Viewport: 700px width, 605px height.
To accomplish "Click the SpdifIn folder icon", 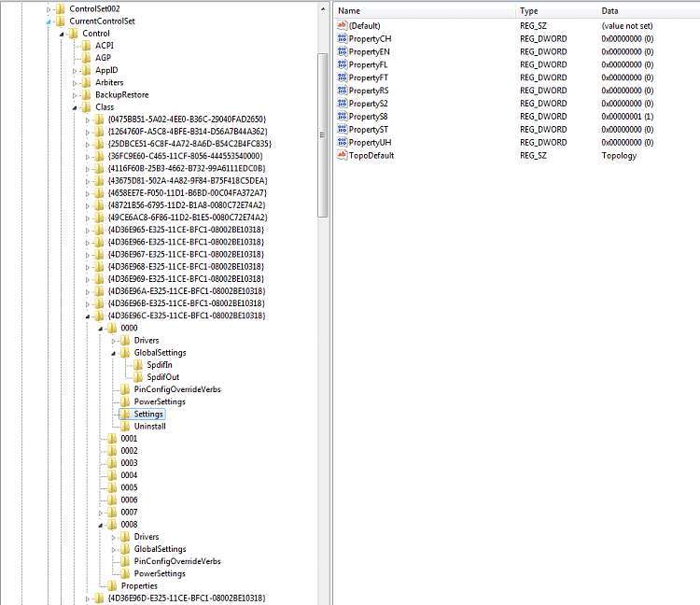I will click(x=138, y=365).
